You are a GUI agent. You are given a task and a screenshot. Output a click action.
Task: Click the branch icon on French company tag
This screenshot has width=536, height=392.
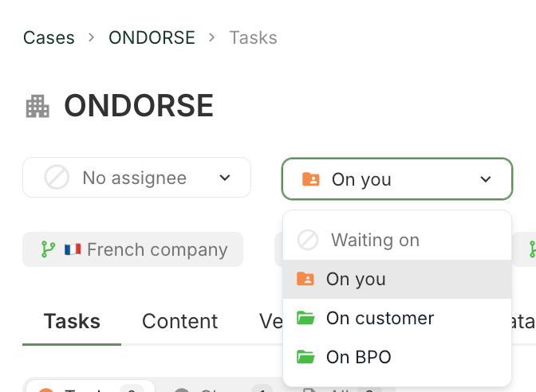tap(48, 249)
